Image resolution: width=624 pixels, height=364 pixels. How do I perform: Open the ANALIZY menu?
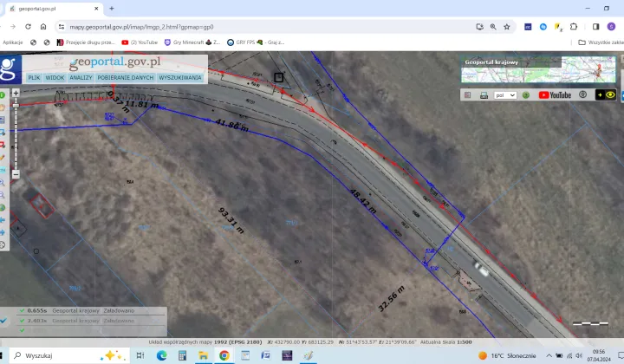click(x=81, y=77)
